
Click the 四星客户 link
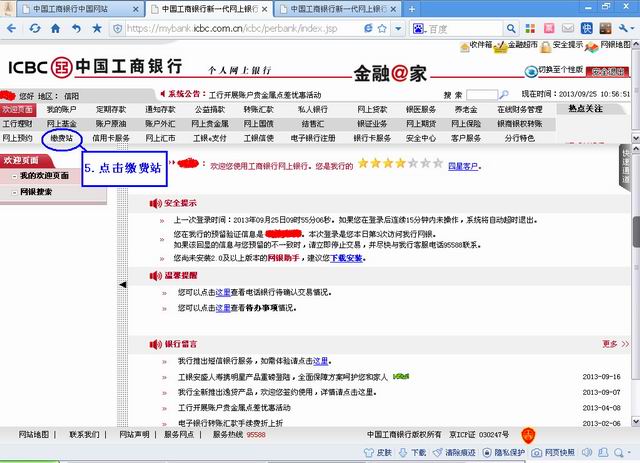pyautogui.click(x=464, y=163)
